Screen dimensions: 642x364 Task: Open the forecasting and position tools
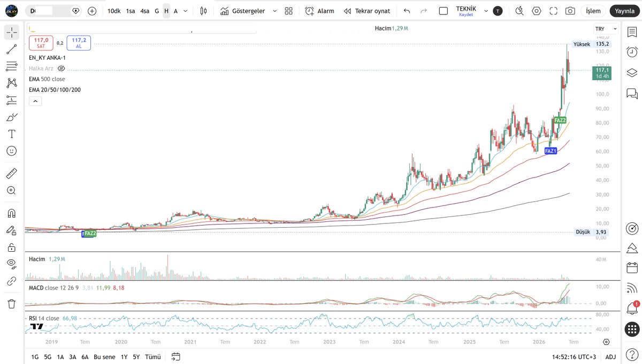pyautogui.click(x=11, y=100)
